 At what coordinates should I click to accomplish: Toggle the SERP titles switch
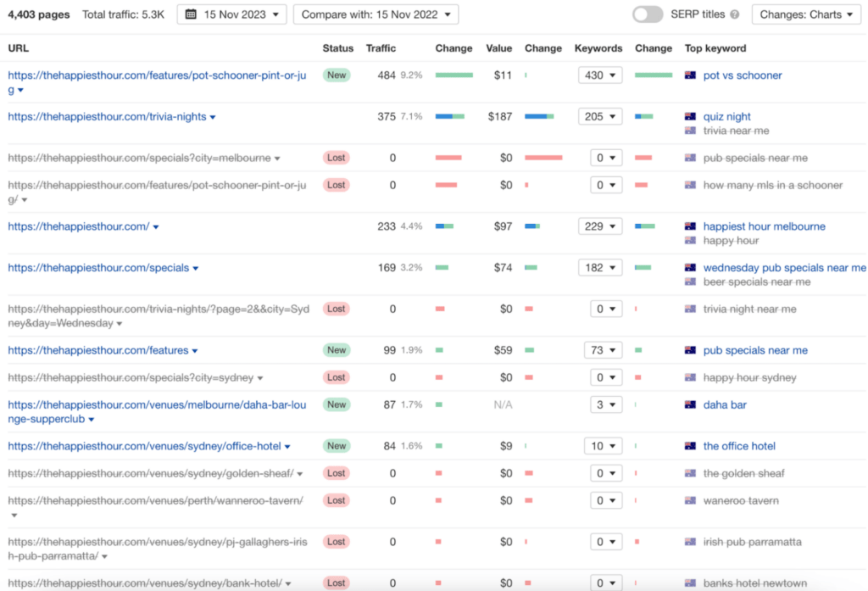click(648, 14)
